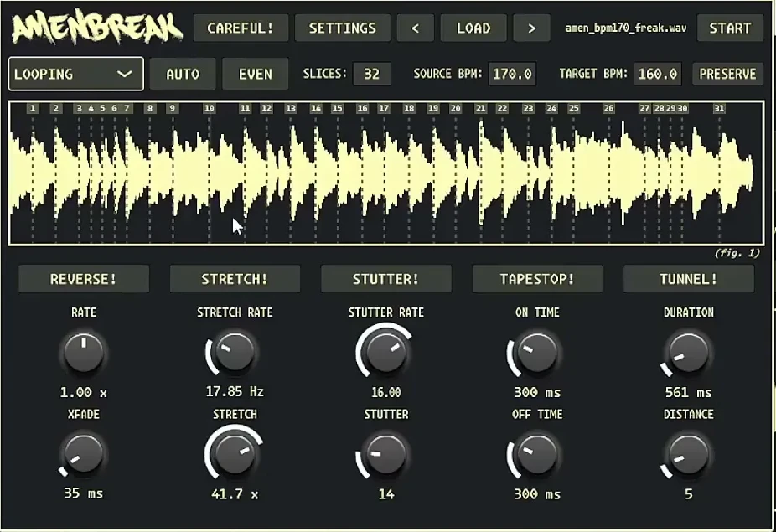The width and height of the screenshot is (776, 532).
Task: Select slice marker 23
Action: (528, 108)
